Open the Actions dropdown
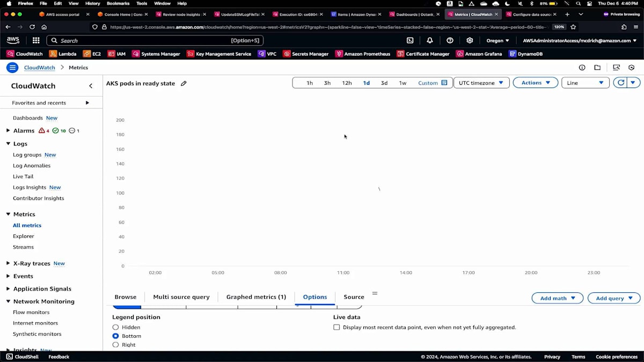 pyautogui.click(x=536, y=83)
